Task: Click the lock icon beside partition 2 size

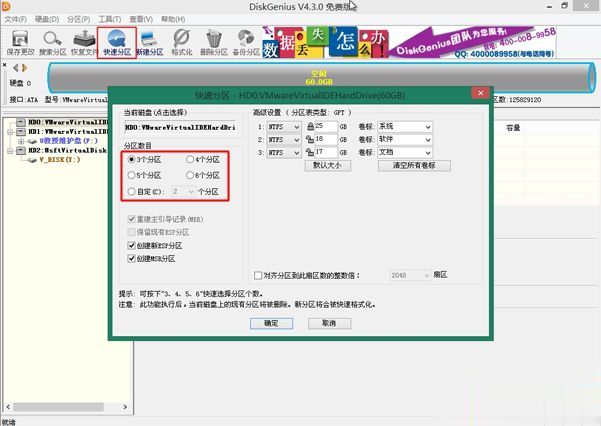Action: tap(310, 139)
